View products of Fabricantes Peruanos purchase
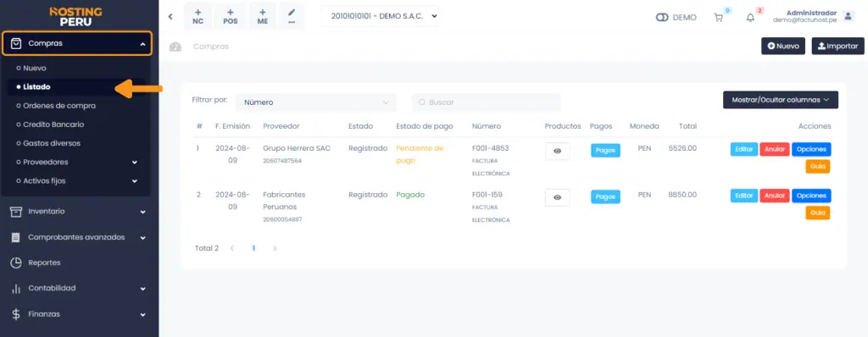This screenshot has width=868, height=337. [558, 197]
